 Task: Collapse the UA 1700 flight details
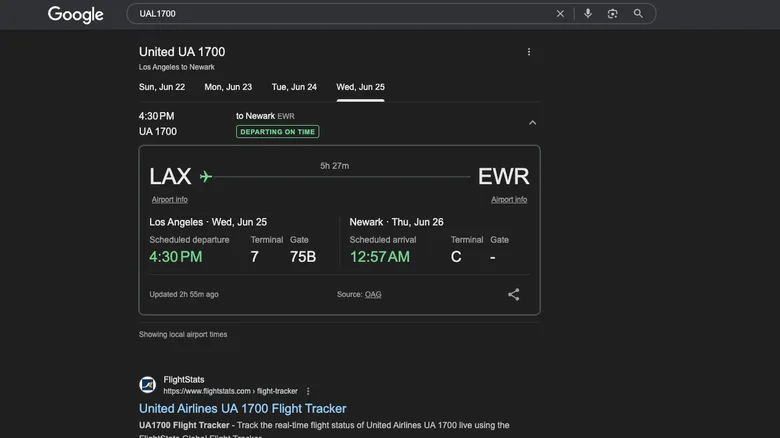532,123
